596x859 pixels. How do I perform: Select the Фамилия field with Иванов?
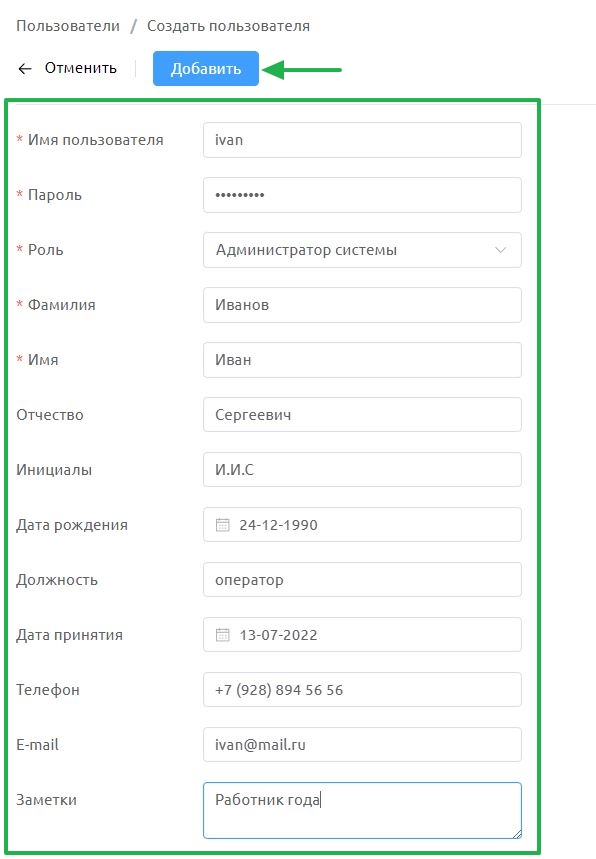pos(362,305)
